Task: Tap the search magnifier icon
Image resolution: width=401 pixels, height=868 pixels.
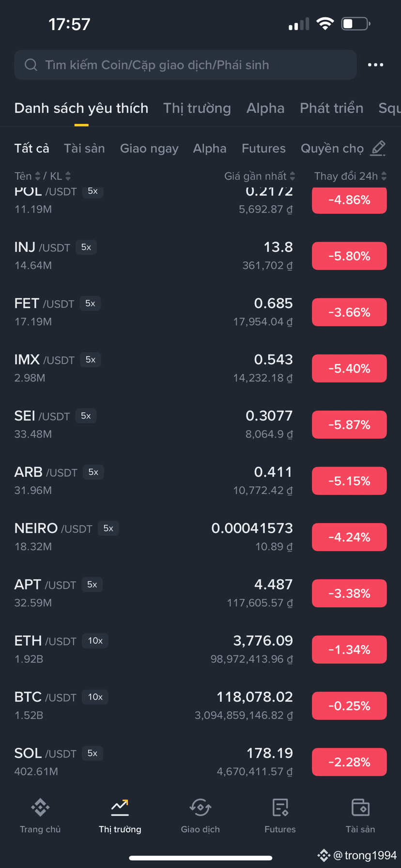Action: point(31,65)
